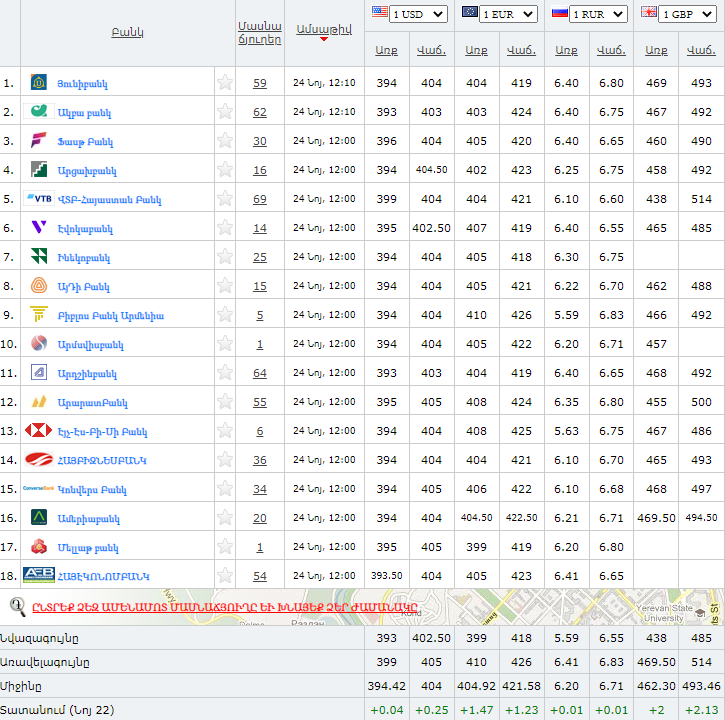This screenshot has width=725, height=720.
Task: Toggle favorite star for Յունիբանկ
Action: [x=225, y=82]
